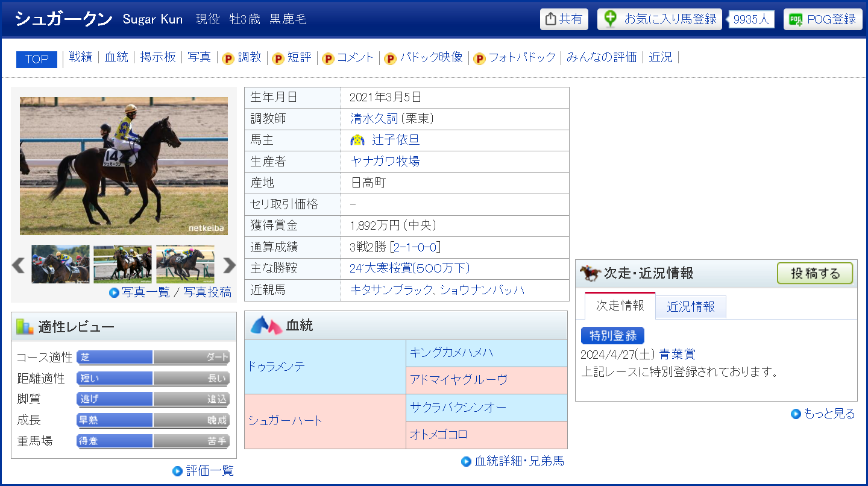This screenshot has width=868, height=486.
Task: Click the green favorite horse pin icon
Action: (x=611, y=19)
